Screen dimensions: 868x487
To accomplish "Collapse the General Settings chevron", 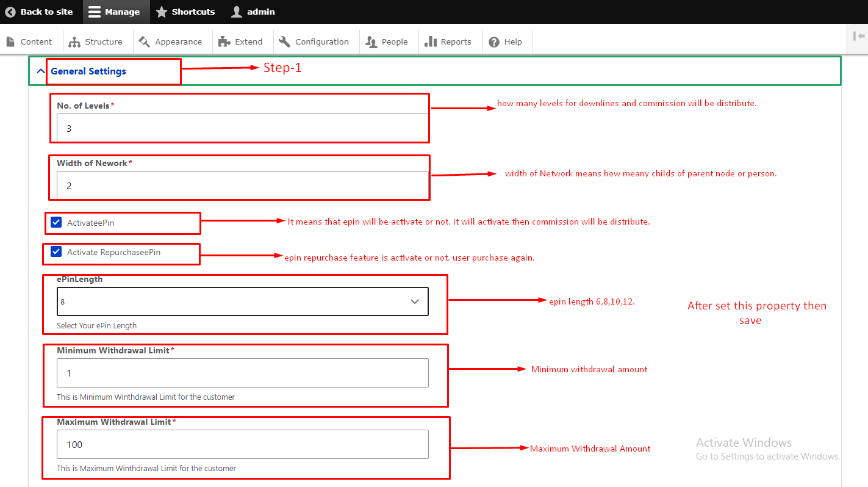I will tap(41, 71).
